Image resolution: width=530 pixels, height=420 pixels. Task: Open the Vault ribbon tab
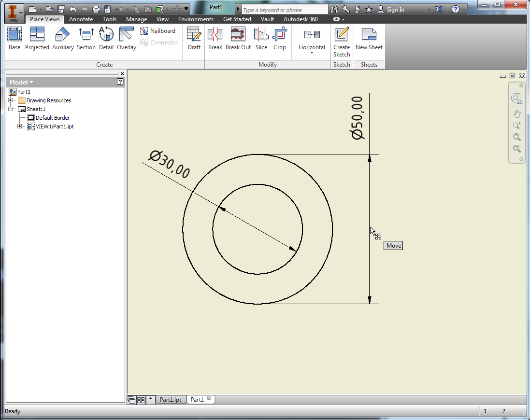pos(267,19)
